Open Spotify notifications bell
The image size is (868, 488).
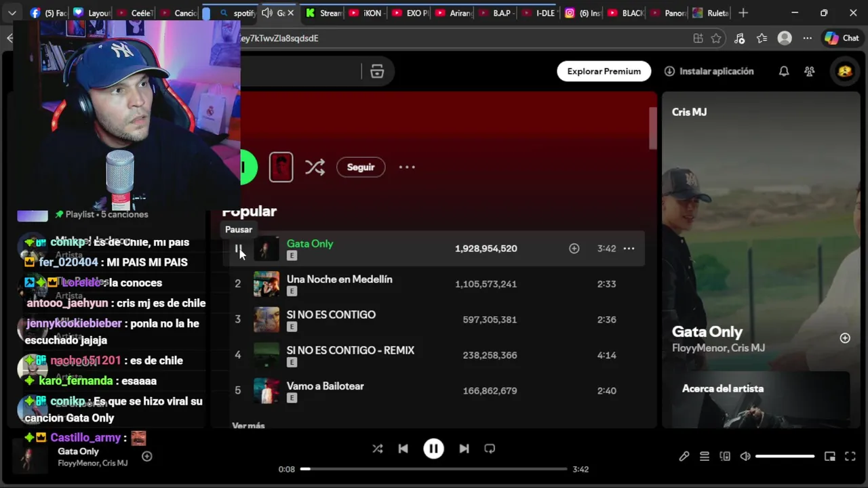point(784,71)
